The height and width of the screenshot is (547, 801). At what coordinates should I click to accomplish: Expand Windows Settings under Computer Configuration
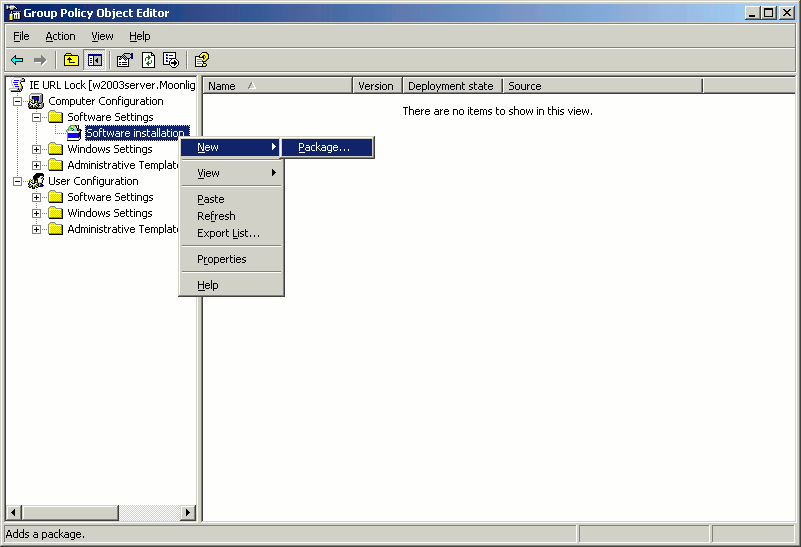(x=36, y=149)
